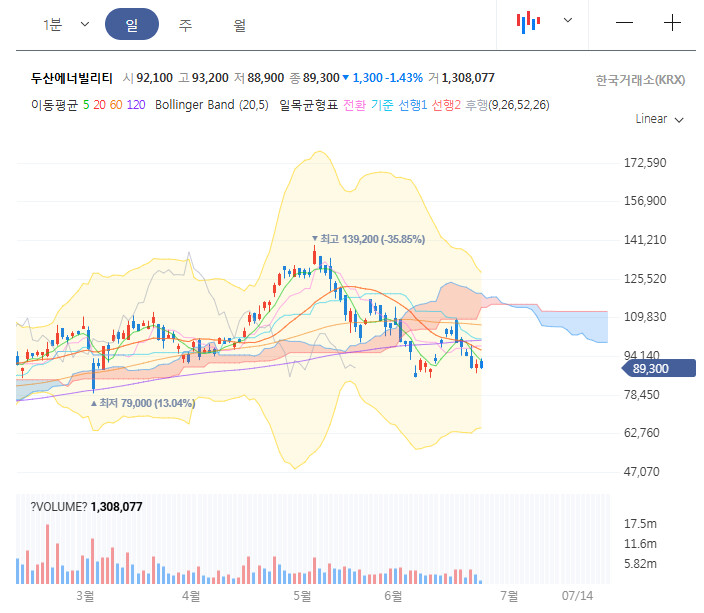Expand the chart type dropdown arrow

click(568, 20)
